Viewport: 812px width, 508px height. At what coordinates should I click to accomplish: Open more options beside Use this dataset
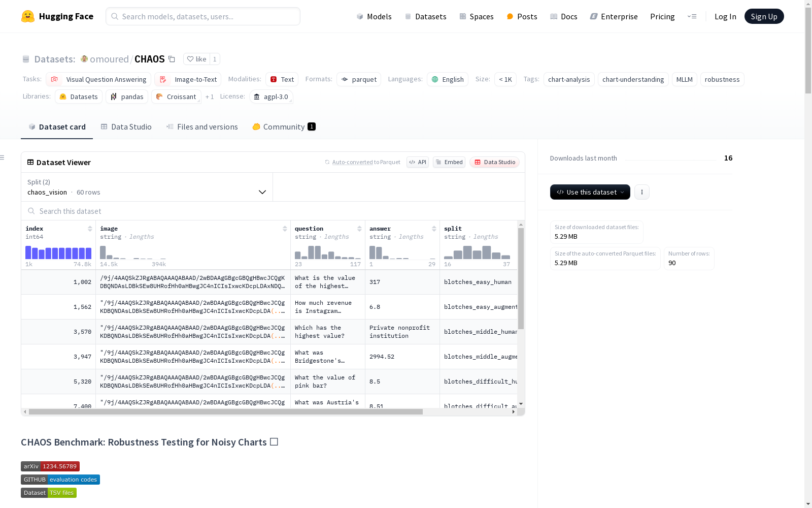642,192
